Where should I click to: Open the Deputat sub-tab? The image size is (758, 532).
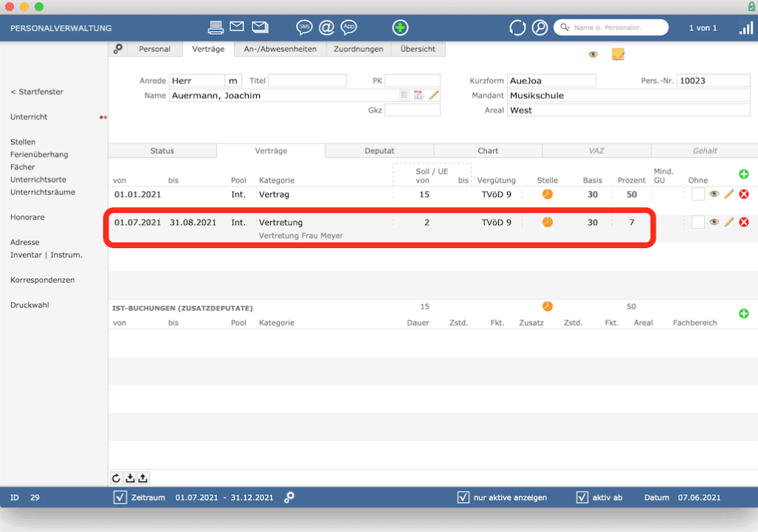[x=379, y=151]
